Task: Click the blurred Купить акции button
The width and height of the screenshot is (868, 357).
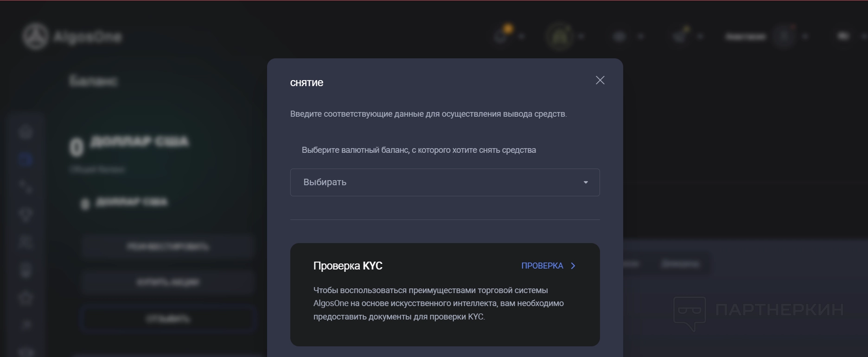Action: (168, 282)
